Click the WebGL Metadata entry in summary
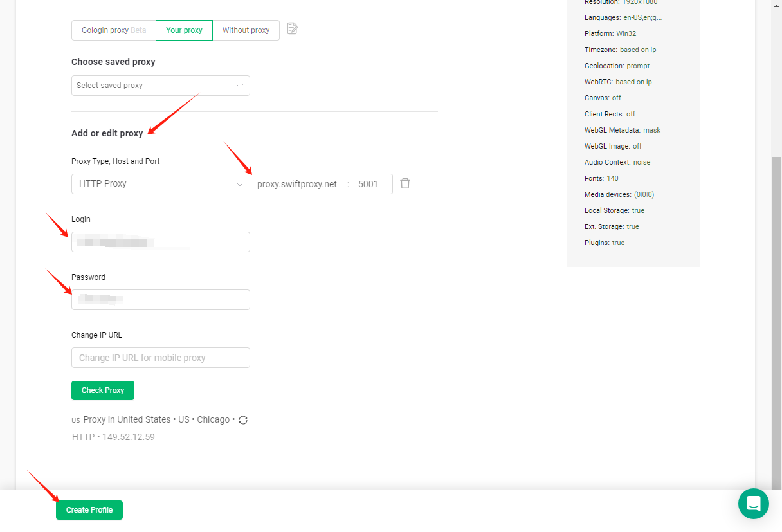782x532 pixels. [622, 130]
